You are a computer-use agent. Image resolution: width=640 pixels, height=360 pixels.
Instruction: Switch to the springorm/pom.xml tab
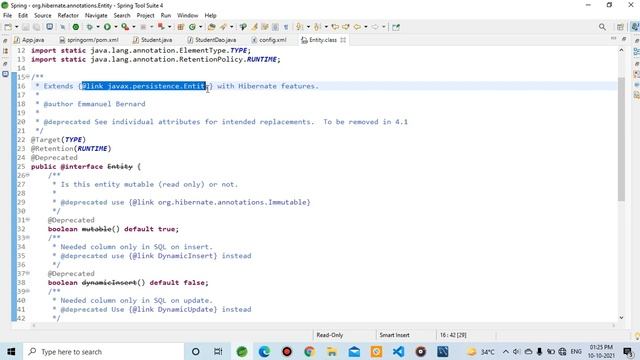(x=89, y=40)
